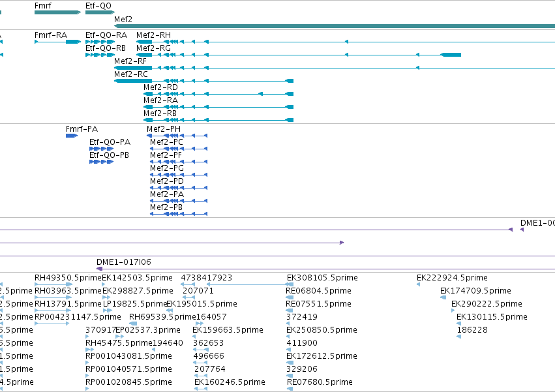Select the Mef2-PG protein label
The width and height of the screenshot is (555, 392).
click(x=167, y=168)
